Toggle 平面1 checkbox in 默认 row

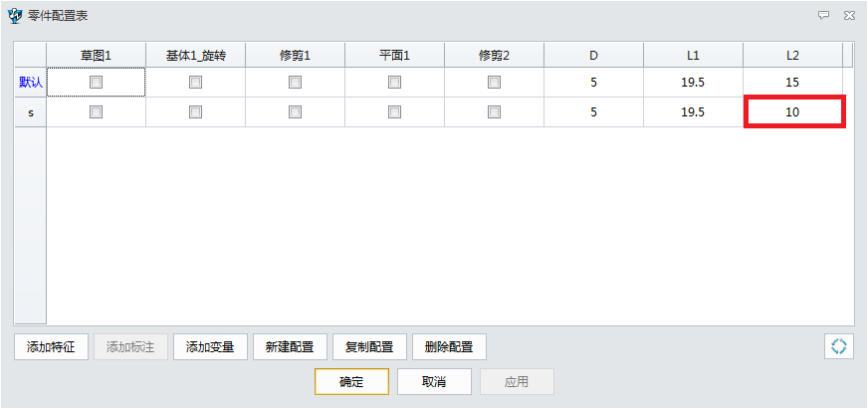coord(395,83)
